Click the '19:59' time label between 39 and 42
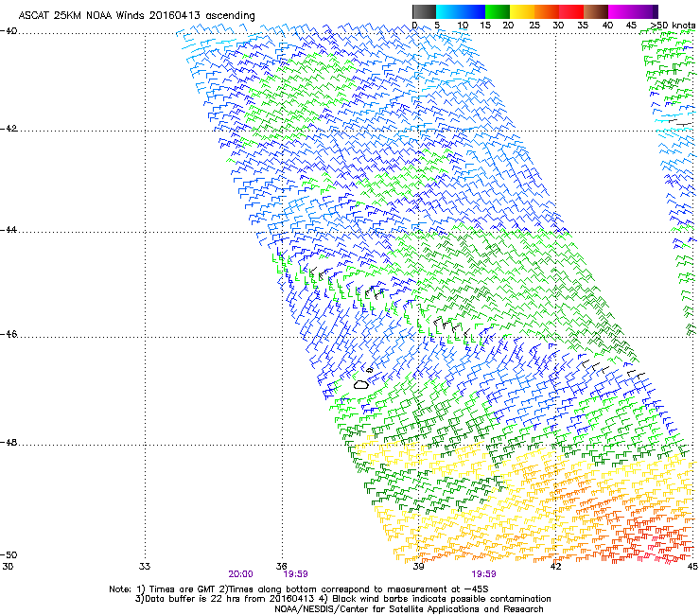 click(483, 574)
